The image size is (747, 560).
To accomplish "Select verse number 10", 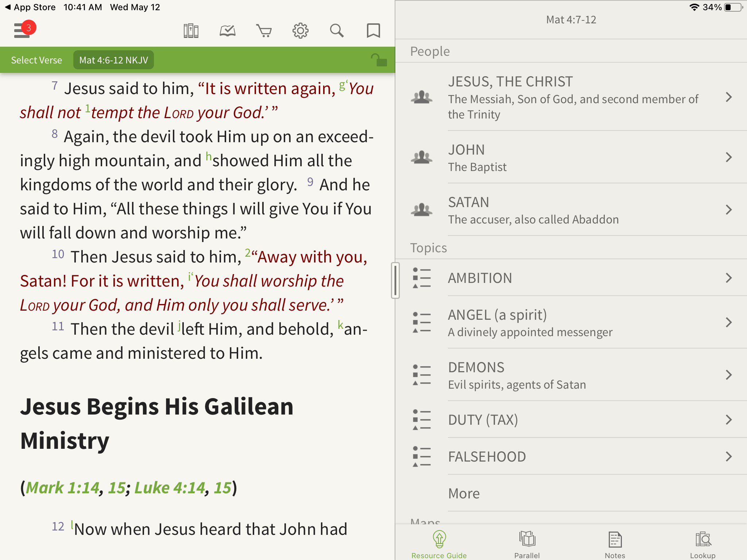I will (x=58, y=254).
